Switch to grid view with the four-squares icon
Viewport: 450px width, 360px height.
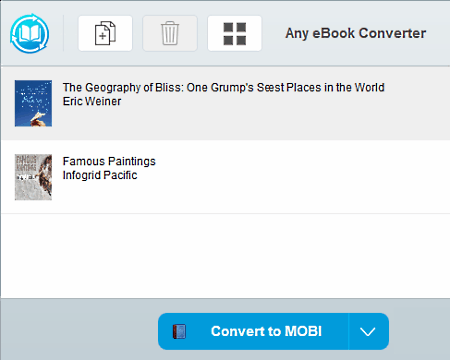pyautogui.click(x=235, y=33)
